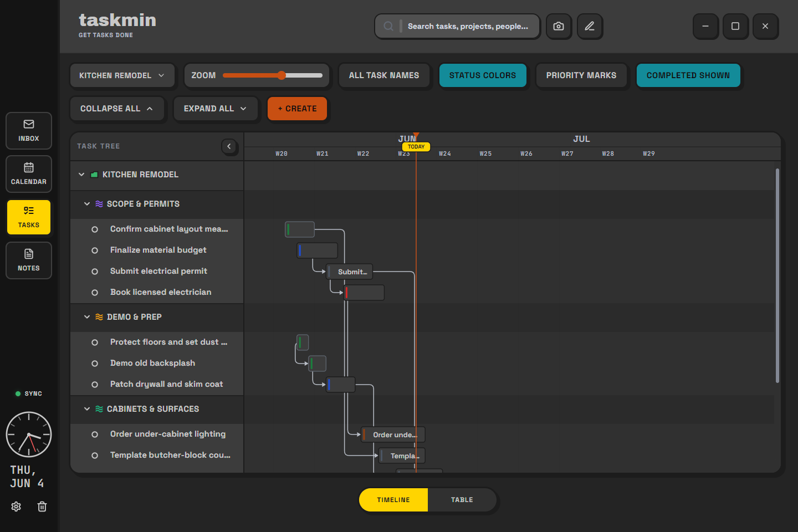Screen dimensions: 798x532
Task: Open the Expand All dropdown
Action: 216,109
